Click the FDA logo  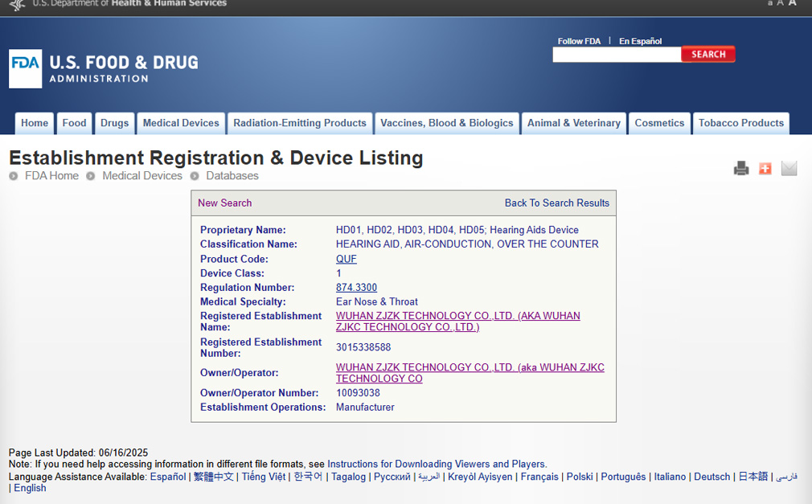pyautogui.click(x=25, y=69)
